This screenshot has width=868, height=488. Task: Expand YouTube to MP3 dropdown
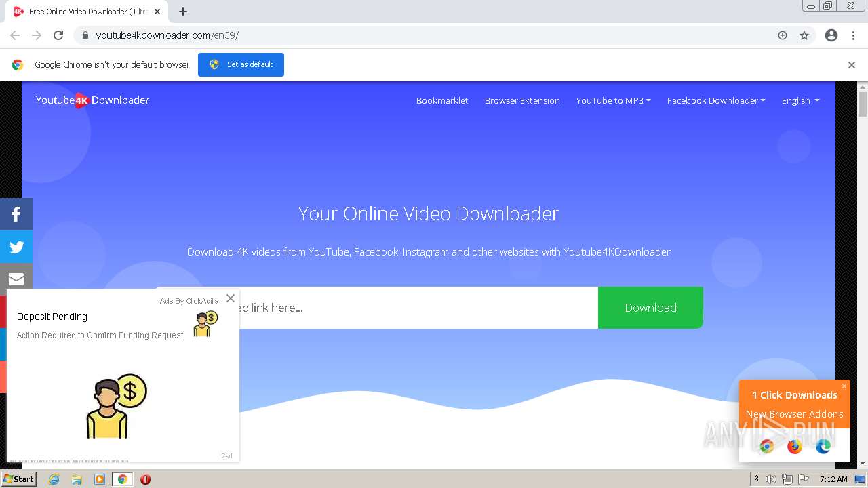tap(613, 100)
